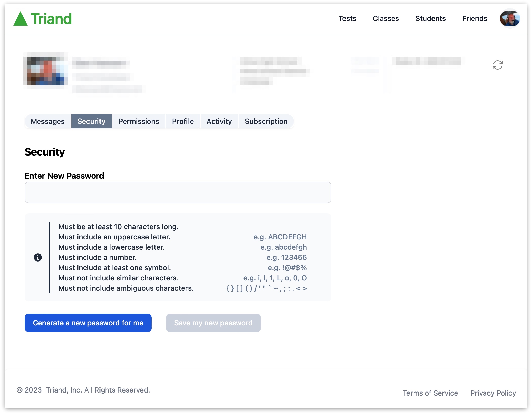Open the Privacy Policy link
532x414 pixels.
(x=493, y=393)
